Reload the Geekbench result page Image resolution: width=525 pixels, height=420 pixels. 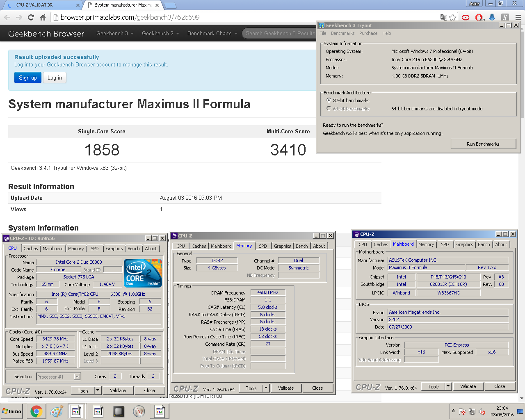[31, 17]
